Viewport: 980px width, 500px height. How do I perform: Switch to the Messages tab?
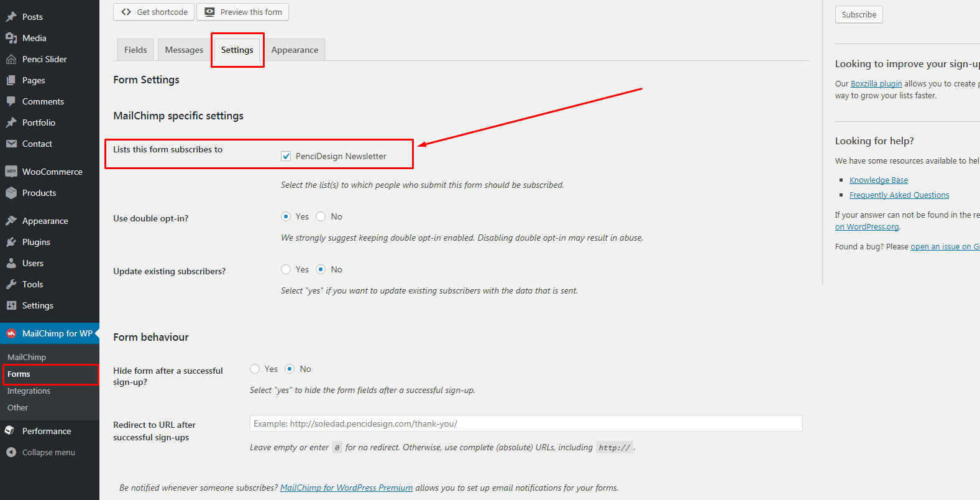pos(184,50)
